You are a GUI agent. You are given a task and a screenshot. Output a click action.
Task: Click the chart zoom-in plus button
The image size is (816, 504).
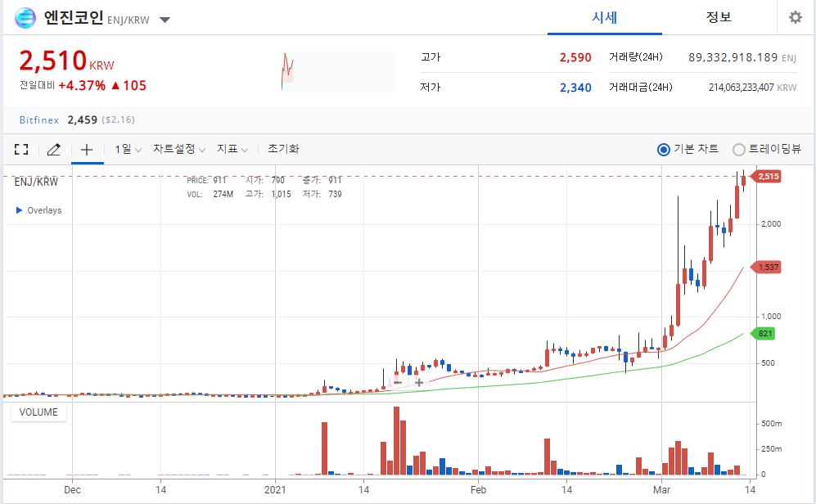click(x=419, y=383)
